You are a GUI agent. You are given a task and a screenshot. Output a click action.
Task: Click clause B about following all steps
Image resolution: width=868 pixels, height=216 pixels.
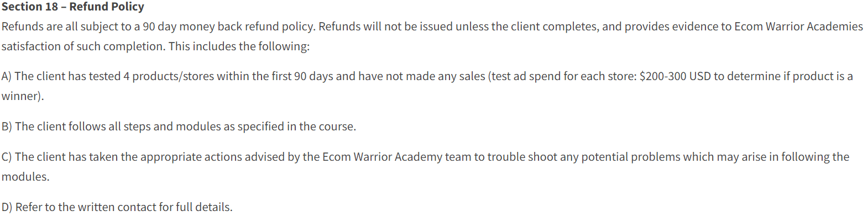tap(179, 127)
